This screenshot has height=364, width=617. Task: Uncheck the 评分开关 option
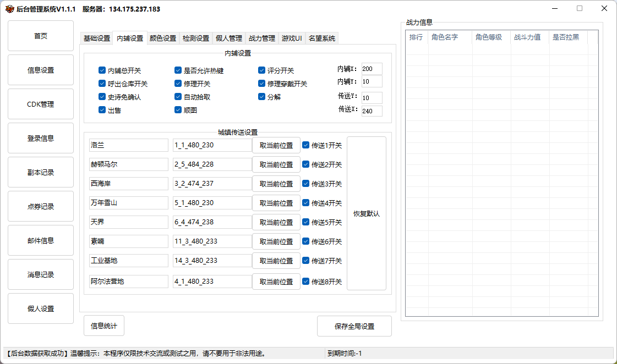coord(262,70)
